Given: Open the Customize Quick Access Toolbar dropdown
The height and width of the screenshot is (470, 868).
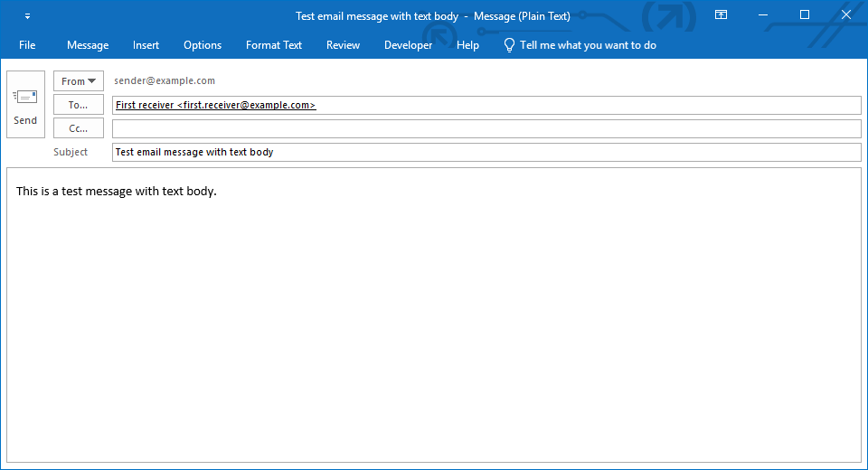Looking at the screenshot, I should tap(27, 16).
